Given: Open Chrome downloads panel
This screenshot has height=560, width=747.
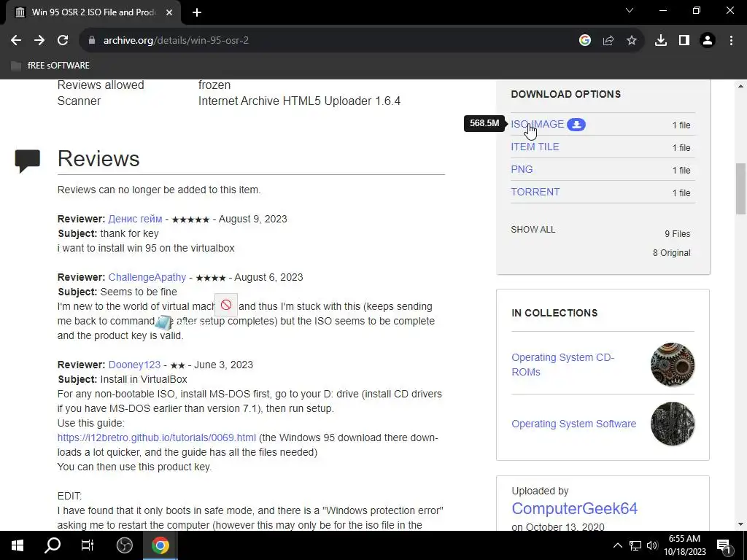Looking at the screenshot, I should click(x=661, y=41).
